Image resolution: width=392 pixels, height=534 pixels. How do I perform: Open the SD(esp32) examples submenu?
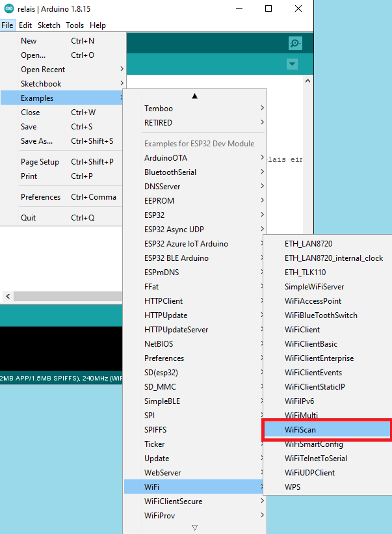pyautogui.click(x=194, y=373)
